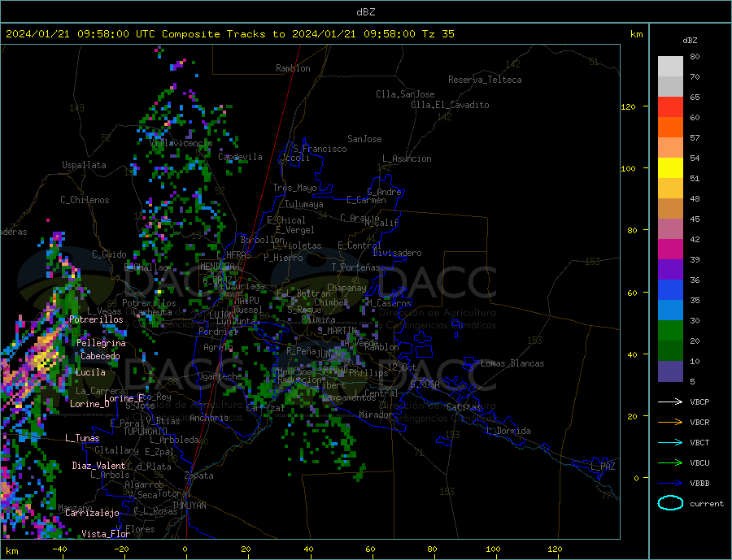The height and width of the screenshot is (560, 732).
Task: Select the Borbollon label
Action: pos(263,240)
